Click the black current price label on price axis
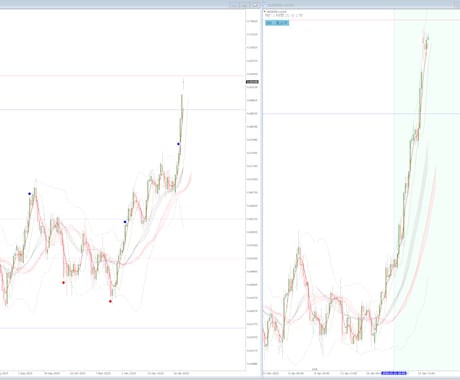 (252, 82)
